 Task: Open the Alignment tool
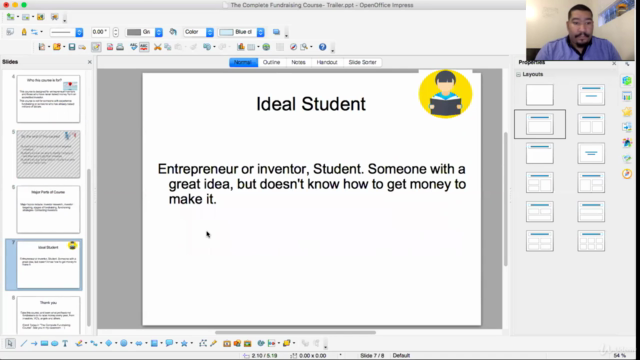[271, 344]
